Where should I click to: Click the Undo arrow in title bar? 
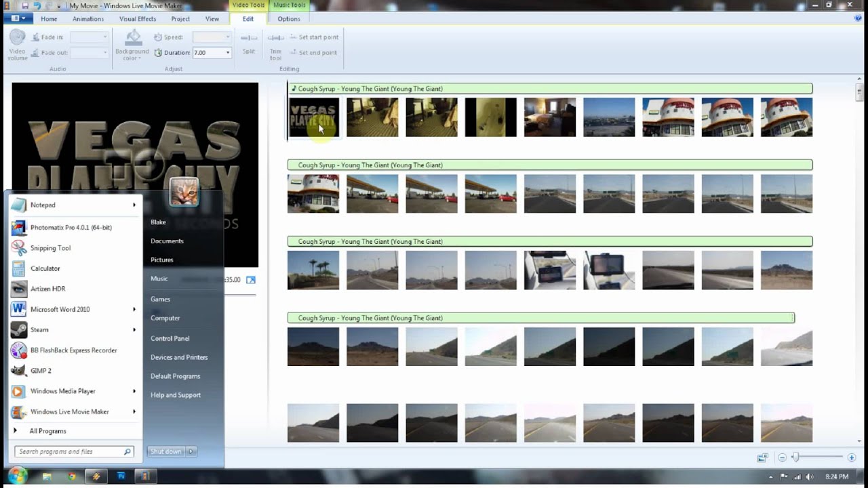(x=36, y=5)
